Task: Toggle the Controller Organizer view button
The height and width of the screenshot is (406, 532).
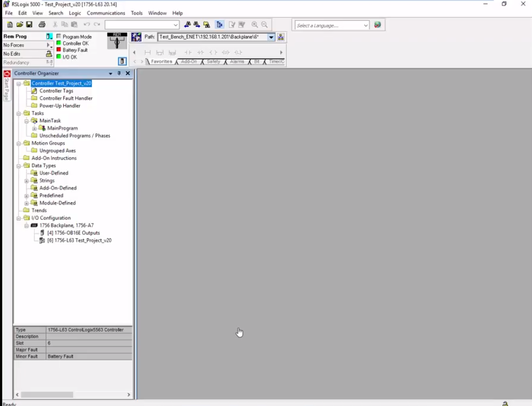Action: pos(220,25)
